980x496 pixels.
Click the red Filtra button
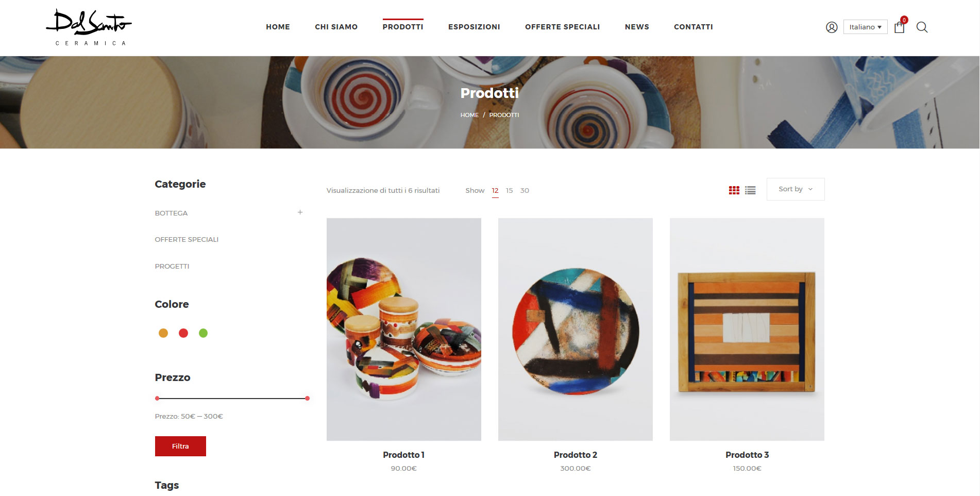tap(180, 446)
